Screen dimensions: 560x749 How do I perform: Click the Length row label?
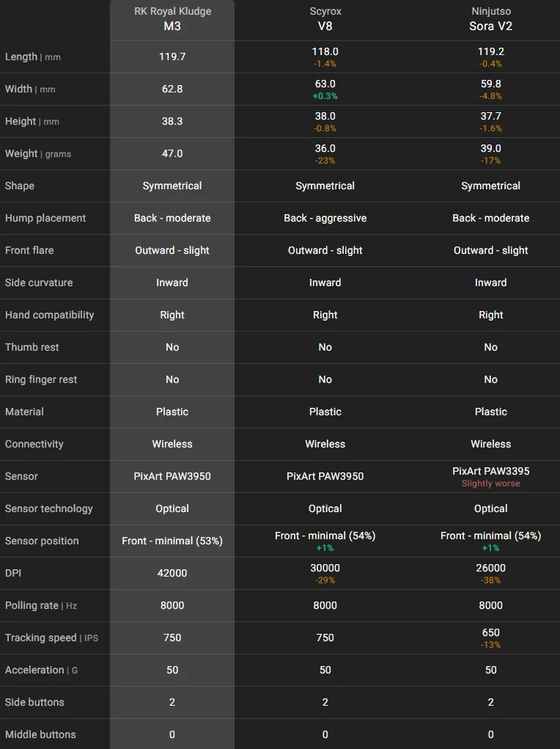coord(21,57)
